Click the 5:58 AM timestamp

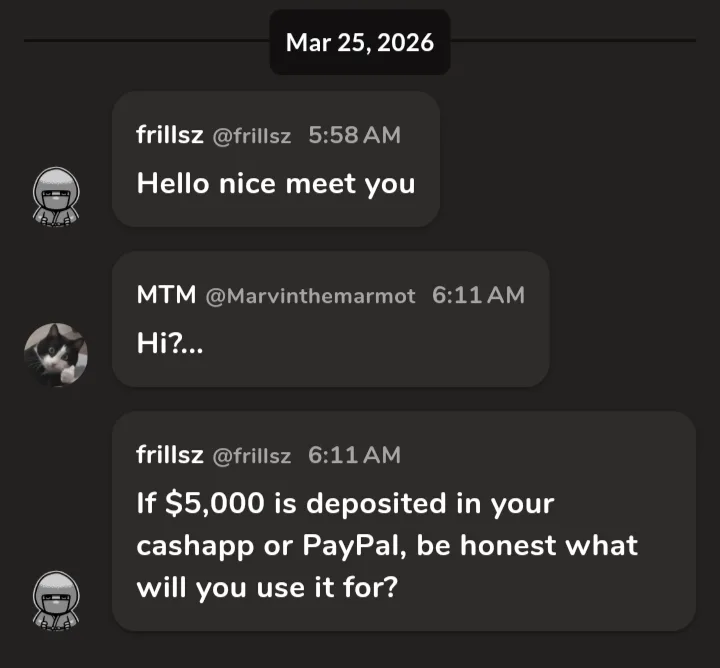point(354,135)
